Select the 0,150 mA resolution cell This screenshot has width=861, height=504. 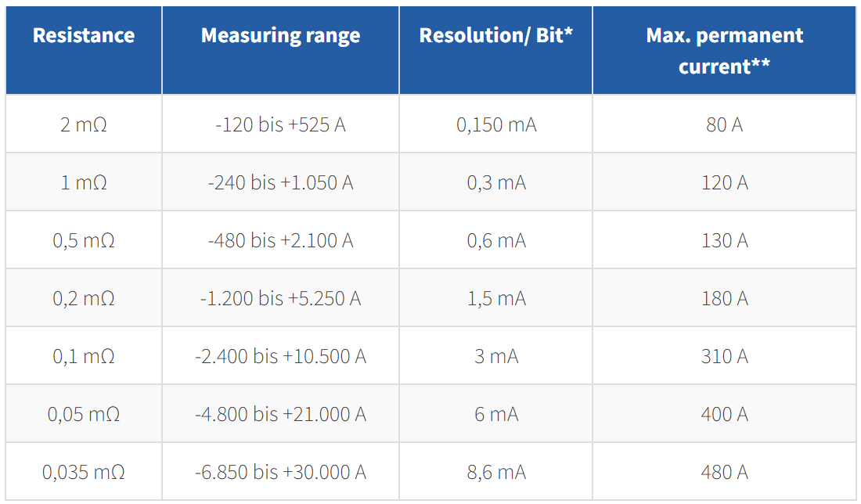pos(495,124)
